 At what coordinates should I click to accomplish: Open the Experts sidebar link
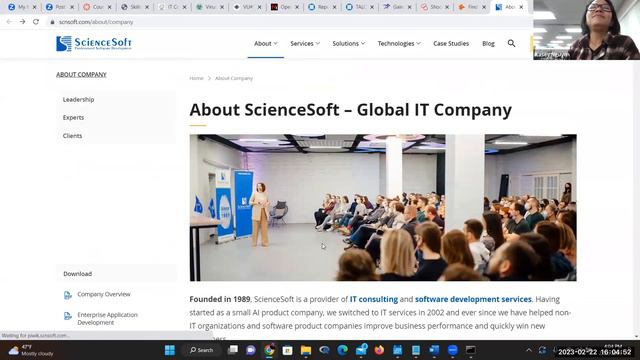click(x=73, y=118)
